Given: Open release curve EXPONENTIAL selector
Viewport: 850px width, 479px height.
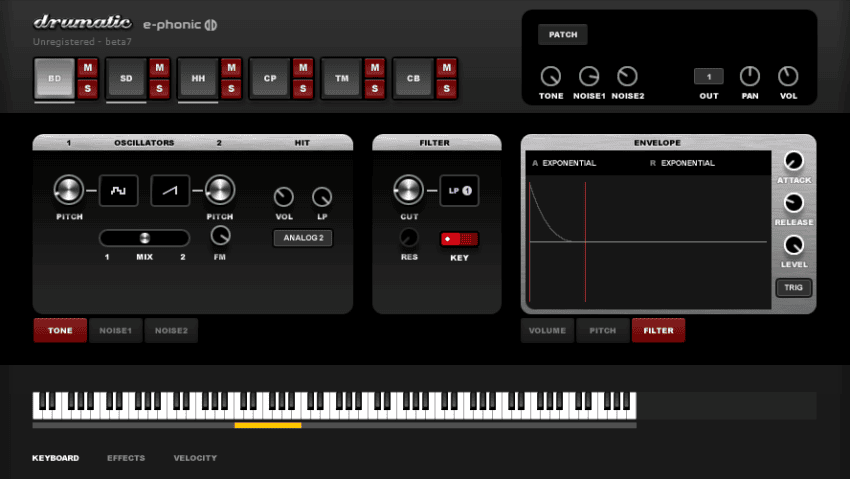Looking at the screenshot, I should (687, 163).
